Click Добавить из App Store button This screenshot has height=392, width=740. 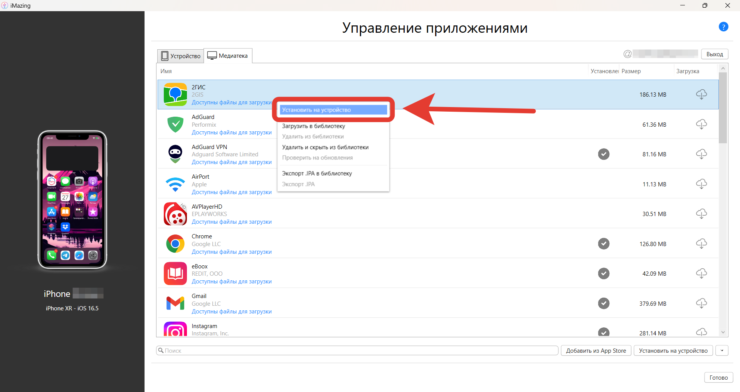tap(596, 350)
